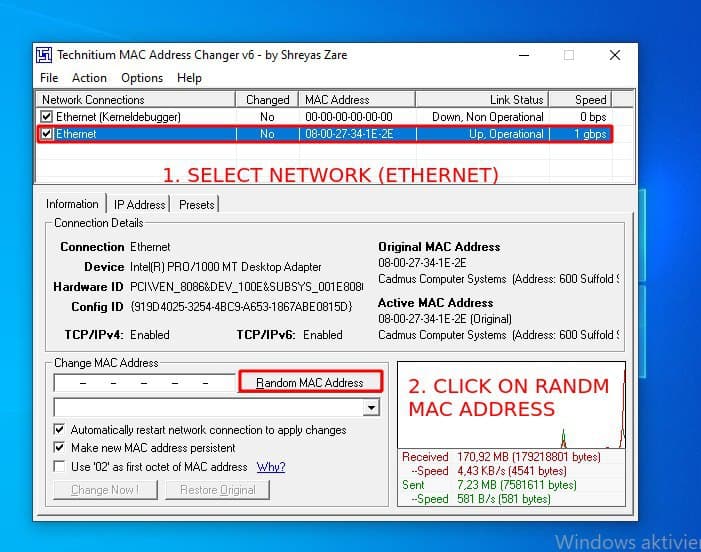Viewport: 701px width, 552px height.
Task: Toggle the checkbox for the Ethernet connection
Action: [47, 134]
